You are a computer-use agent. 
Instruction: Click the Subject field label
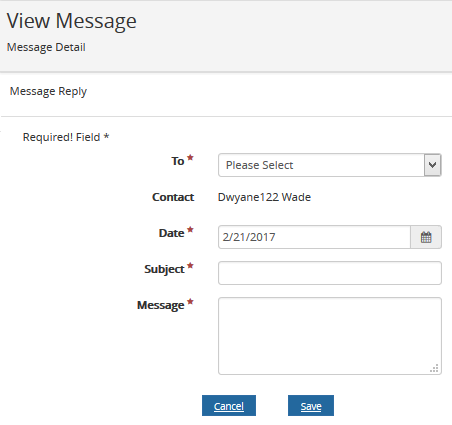click(x=164, y=269)
